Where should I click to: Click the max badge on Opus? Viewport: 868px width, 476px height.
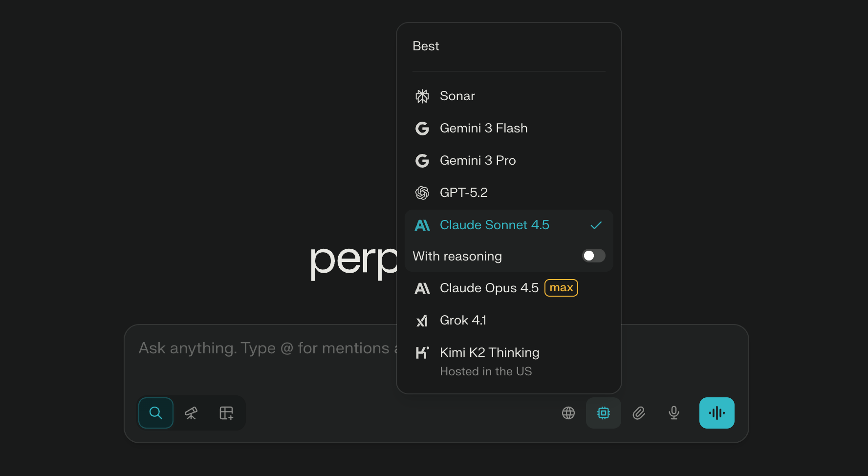point(561,288)
